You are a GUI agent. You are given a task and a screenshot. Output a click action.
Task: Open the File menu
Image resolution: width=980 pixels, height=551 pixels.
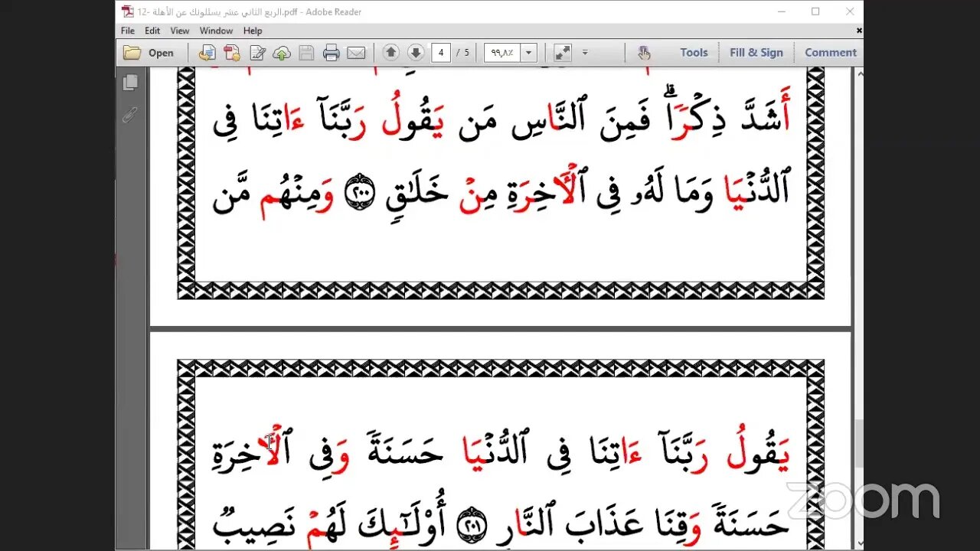click(x=128, y=31)
